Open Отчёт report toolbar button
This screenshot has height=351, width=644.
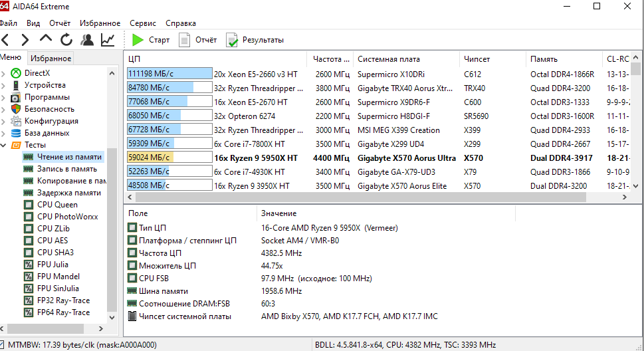198,40
